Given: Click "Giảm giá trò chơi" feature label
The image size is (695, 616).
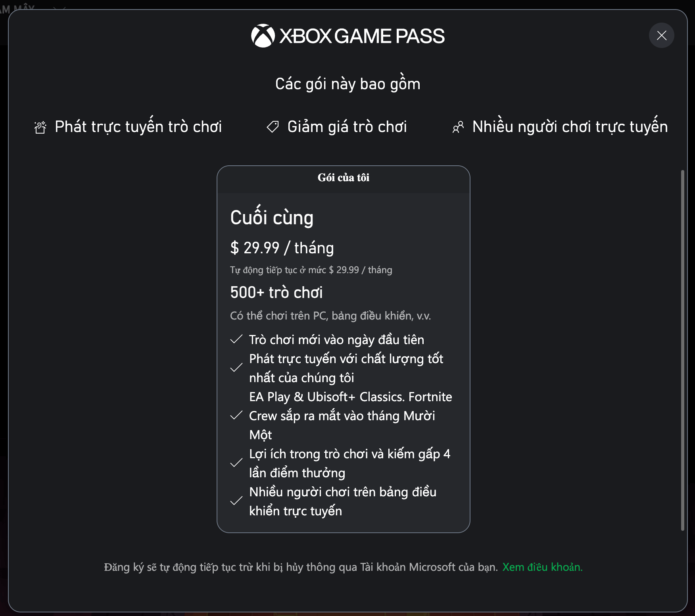Looking at the screenshot, I should point(347,127).
